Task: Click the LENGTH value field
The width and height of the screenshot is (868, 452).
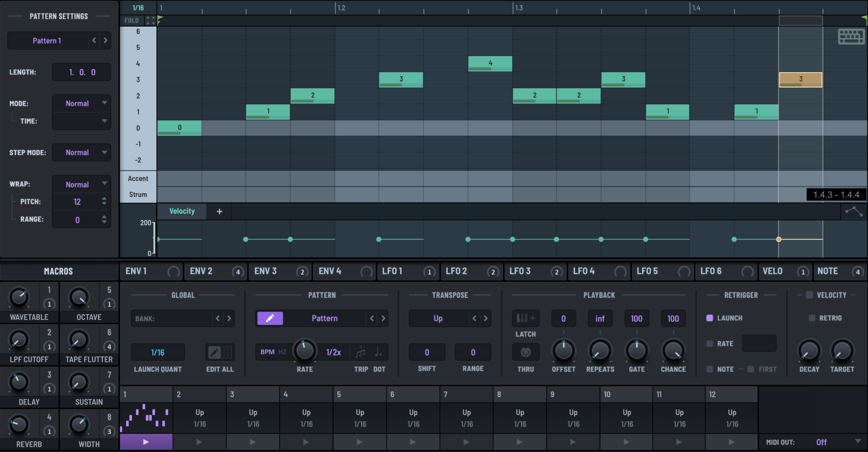Action: (x=82, y=72)
